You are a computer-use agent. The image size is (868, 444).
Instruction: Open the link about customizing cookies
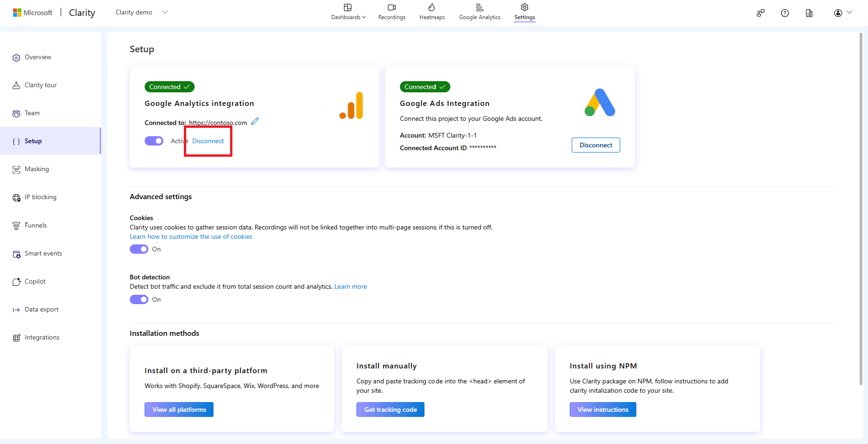[x=191, y=236]
